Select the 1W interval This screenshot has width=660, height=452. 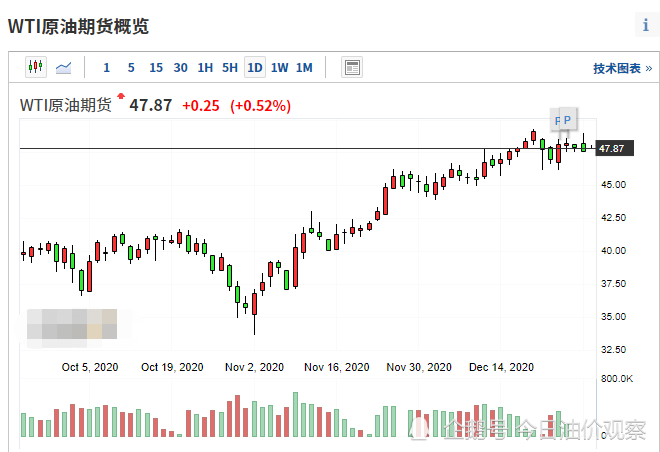[279, 68]
